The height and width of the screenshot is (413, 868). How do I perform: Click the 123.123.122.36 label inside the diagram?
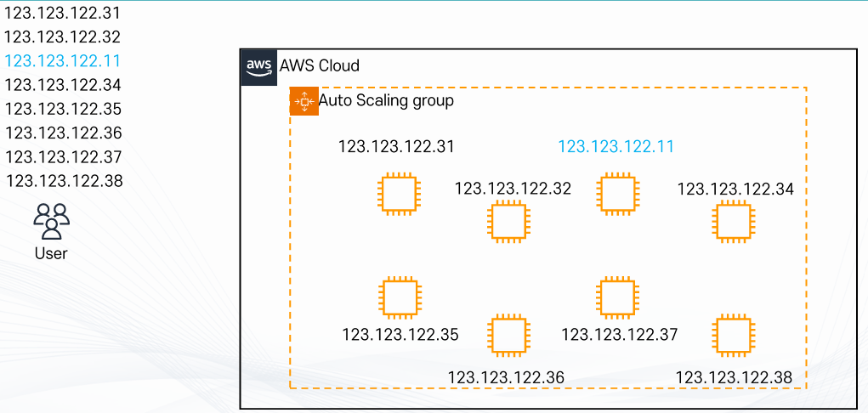click(x=506, y=377)
